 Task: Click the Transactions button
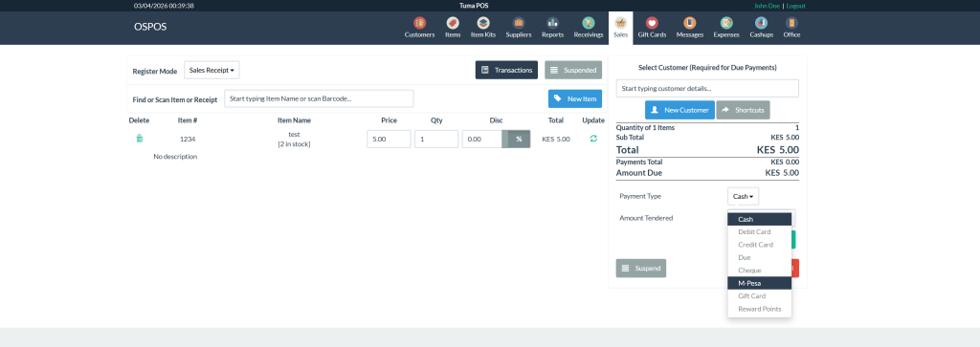coord(506,70)
